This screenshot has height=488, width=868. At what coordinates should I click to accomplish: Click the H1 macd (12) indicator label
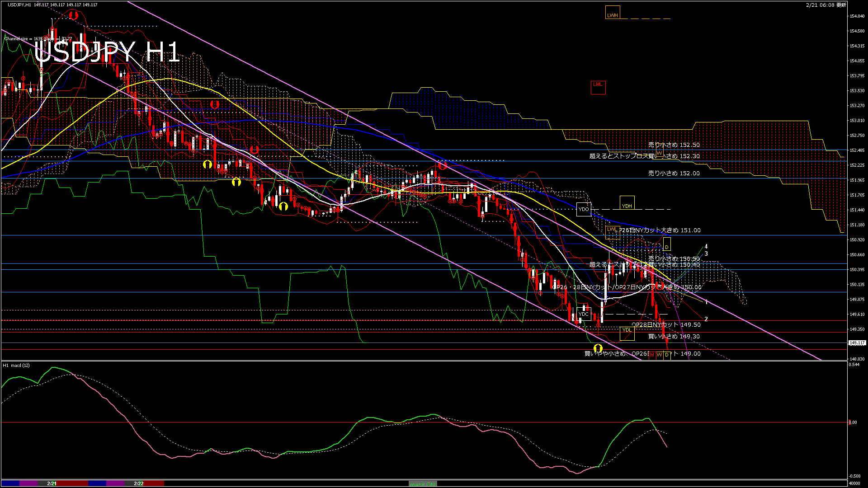[x=16, y=365]
